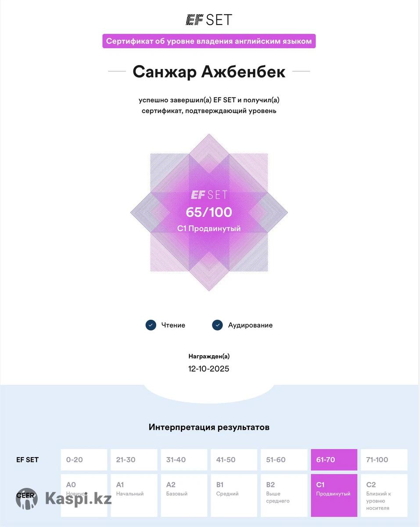Select the 0-20 score range cell

coord(84,460)
